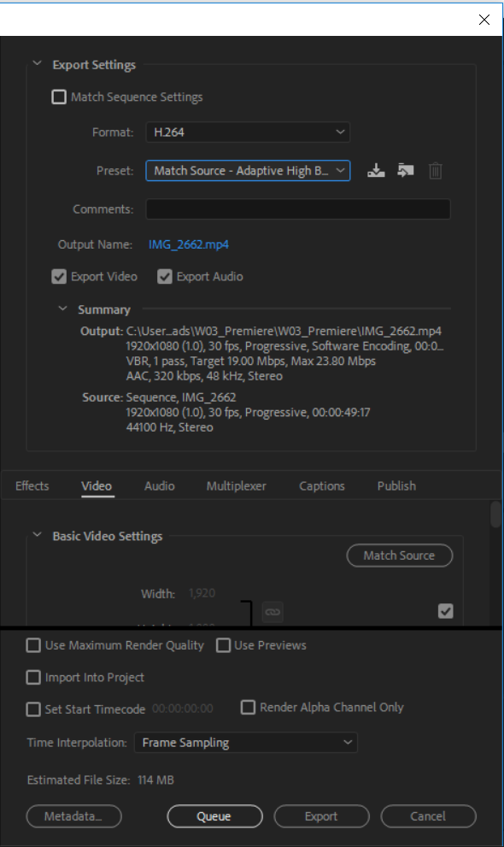
Task: Click output line mentioning Software Encoding
Action: (x=285, y=346)
